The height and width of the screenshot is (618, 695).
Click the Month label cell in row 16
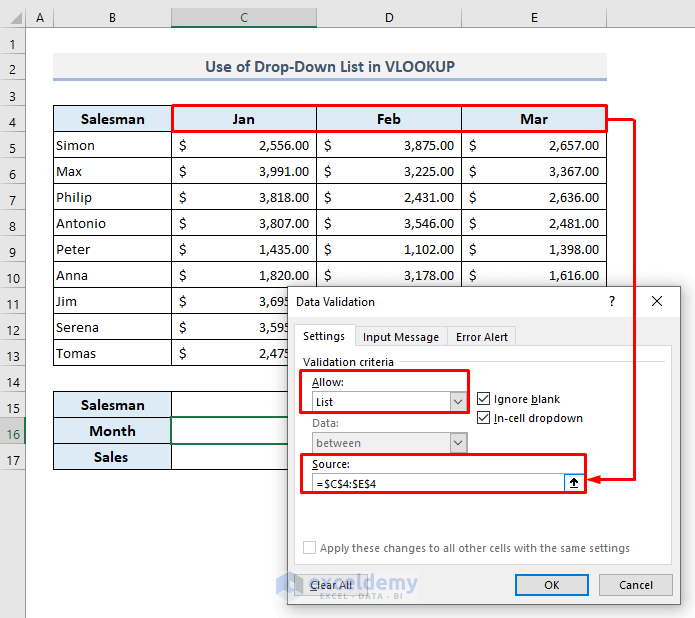click(x=113, y=430)
